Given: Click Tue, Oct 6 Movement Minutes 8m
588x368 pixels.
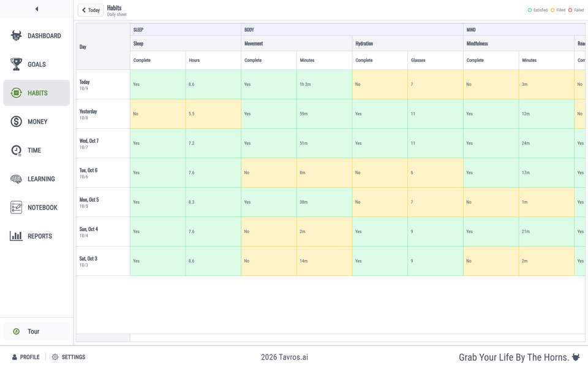Looking at the screenshot, I should 325,173.
